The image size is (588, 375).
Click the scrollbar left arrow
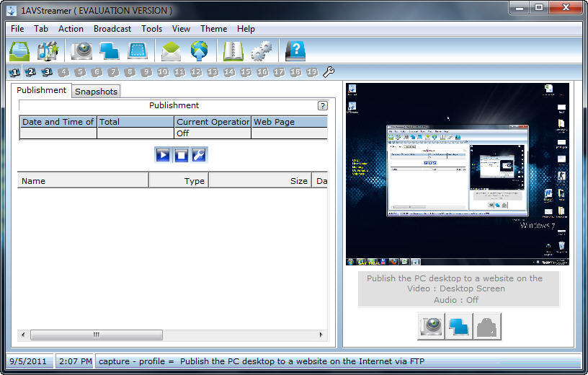point(23,335)
